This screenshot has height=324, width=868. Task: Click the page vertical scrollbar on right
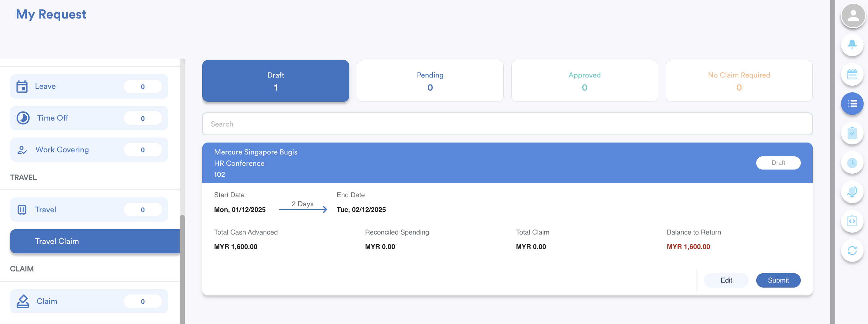coord(832,162)
